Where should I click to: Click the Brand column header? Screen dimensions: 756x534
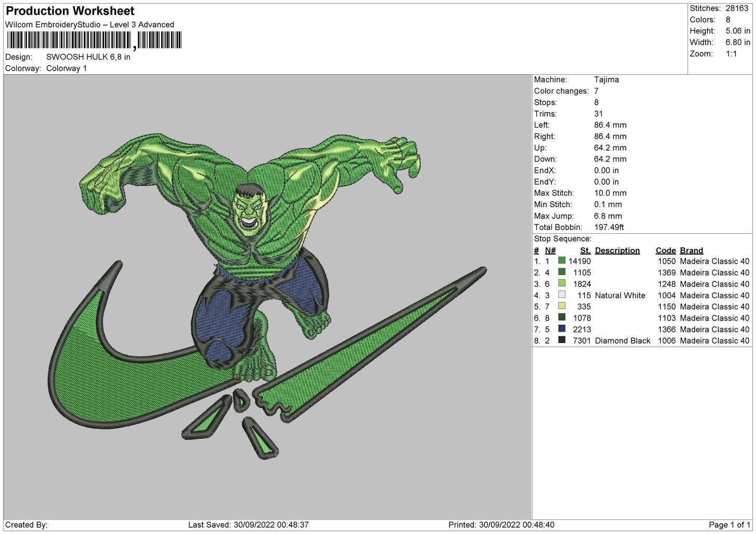pyautogui.click(x=691, y=251)
